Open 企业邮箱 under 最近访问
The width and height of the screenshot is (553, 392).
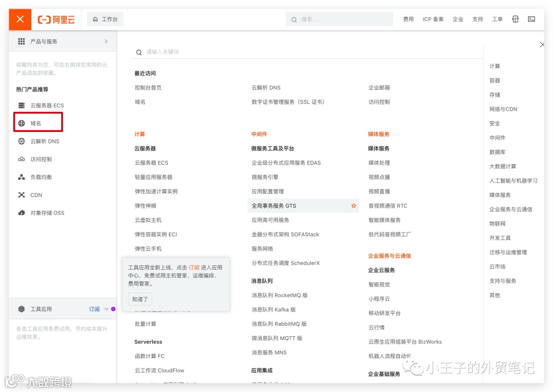(x=379, y=88)
